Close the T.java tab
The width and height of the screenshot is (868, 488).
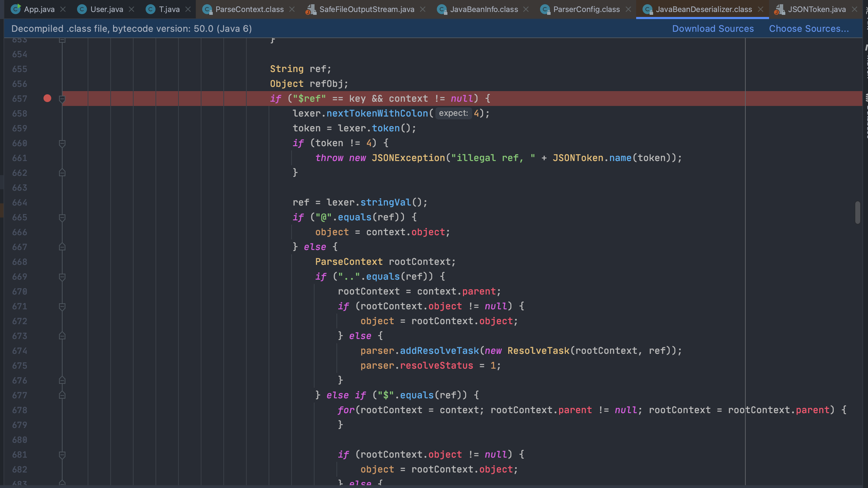188,10
